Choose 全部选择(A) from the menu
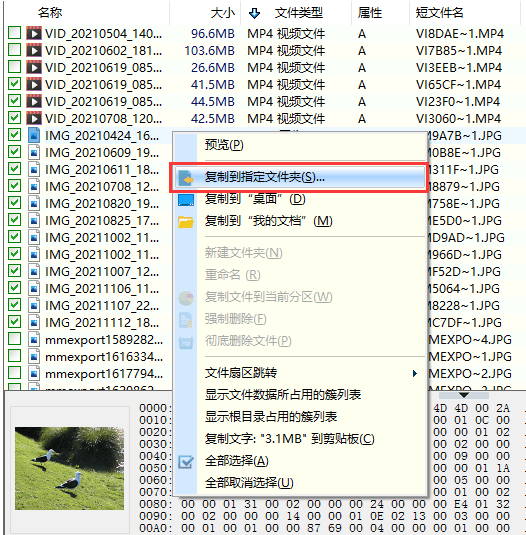 pyautogui.click(x=300, y=461)
